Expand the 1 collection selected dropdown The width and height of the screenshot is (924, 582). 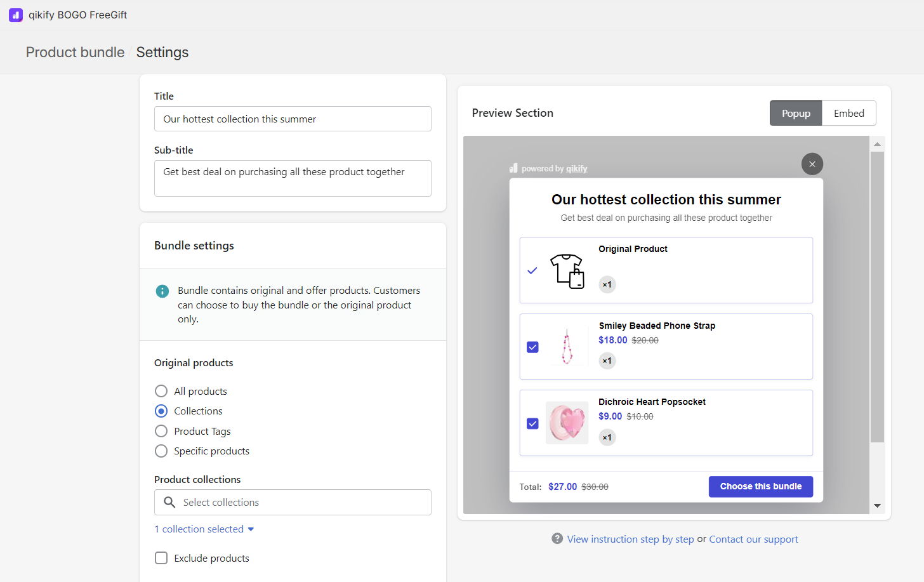204,529
